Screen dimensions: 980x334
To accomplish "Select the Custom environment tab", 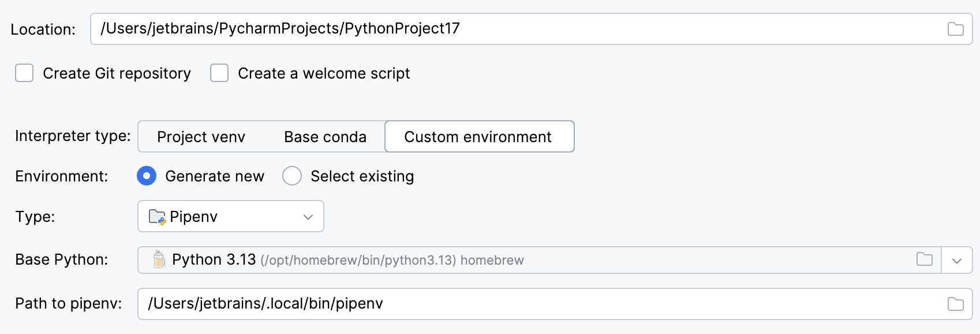I will (x=478, y=137).
